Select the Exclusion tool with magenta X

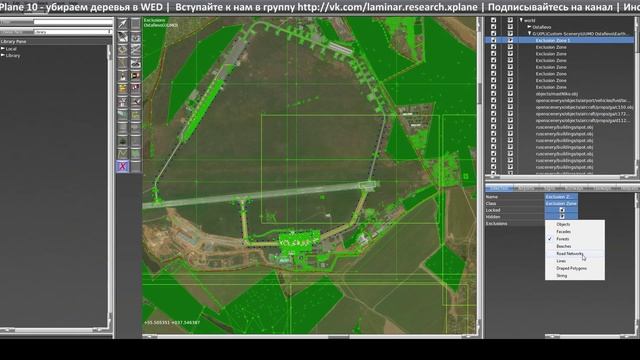(122, 167)
